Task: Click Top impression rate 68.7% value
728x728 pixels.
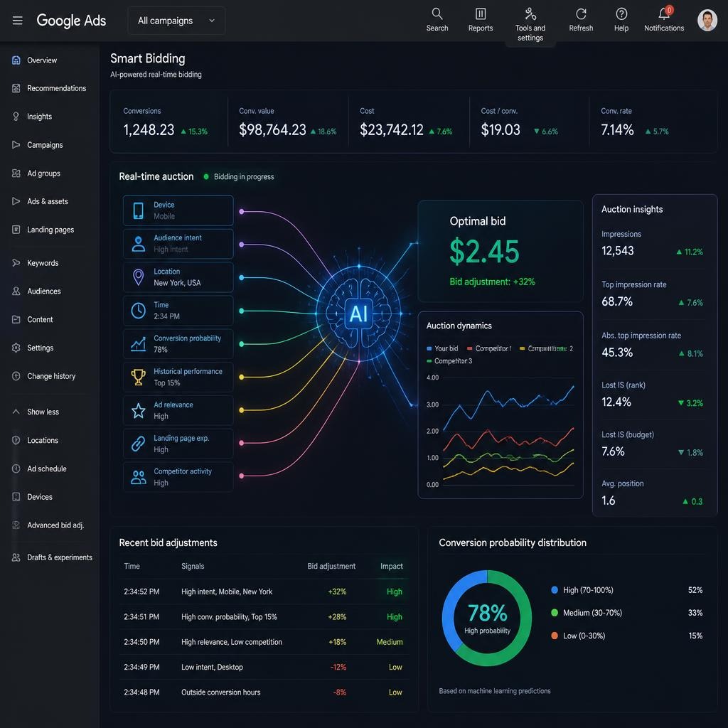Action: (617, 301)
